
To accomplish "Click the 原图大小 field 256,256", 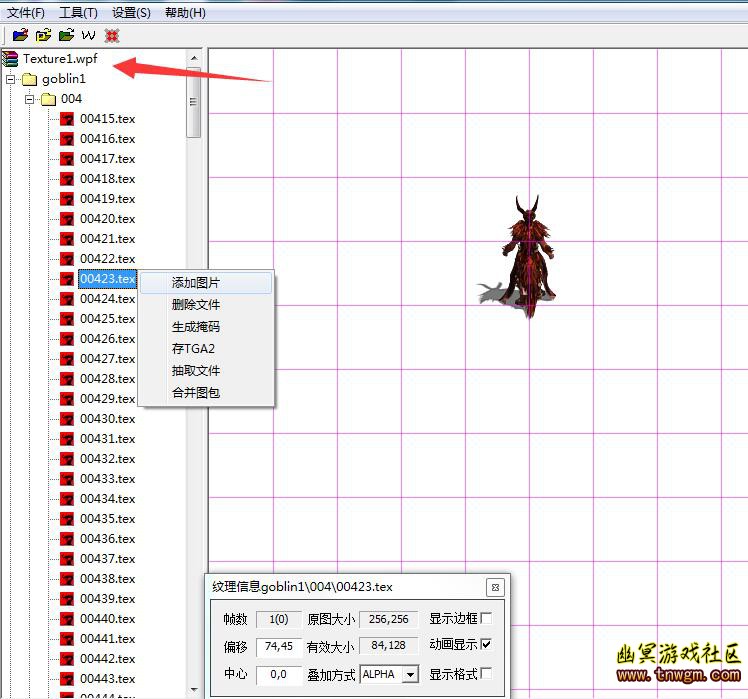I will [x=389, y=619].
